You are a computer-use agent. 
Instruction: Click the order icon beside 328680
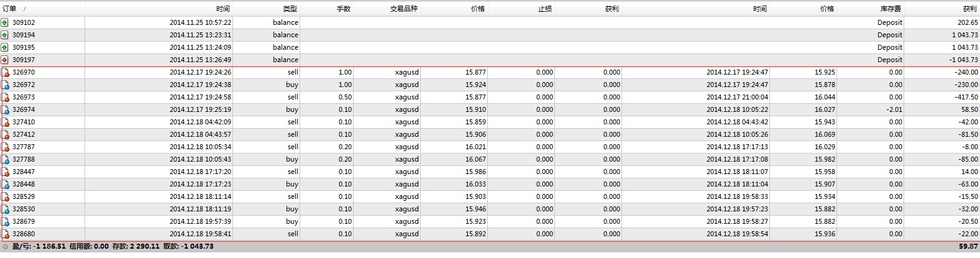pos(5,234)
